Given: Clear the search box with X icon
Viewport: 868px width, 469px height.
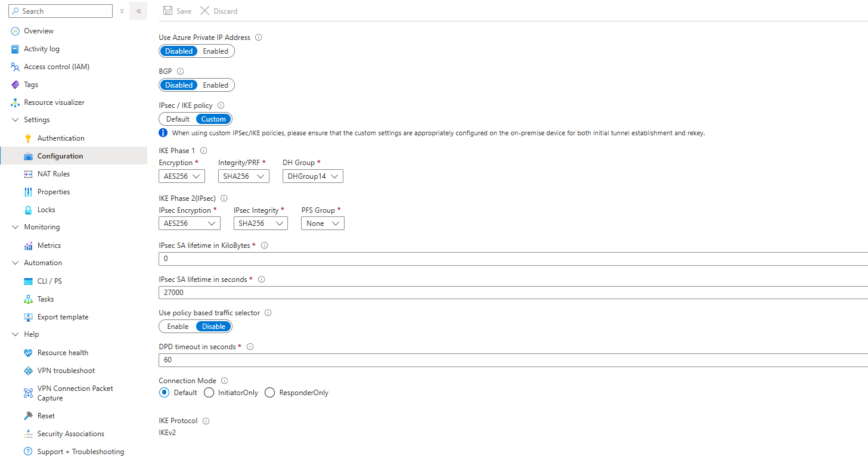Looking at the screenshot, I should 122,11.
